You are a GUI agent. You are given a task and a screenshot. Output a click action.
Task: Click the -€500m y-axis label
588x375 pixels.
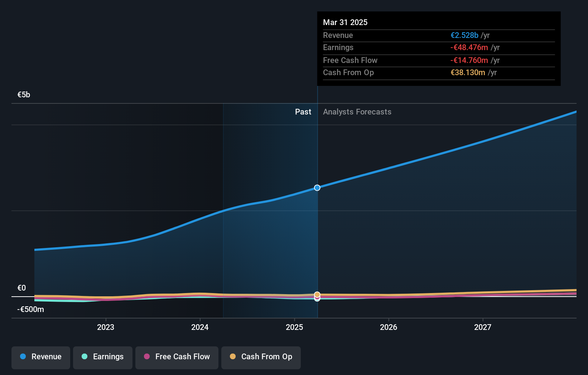coord(30,310)
